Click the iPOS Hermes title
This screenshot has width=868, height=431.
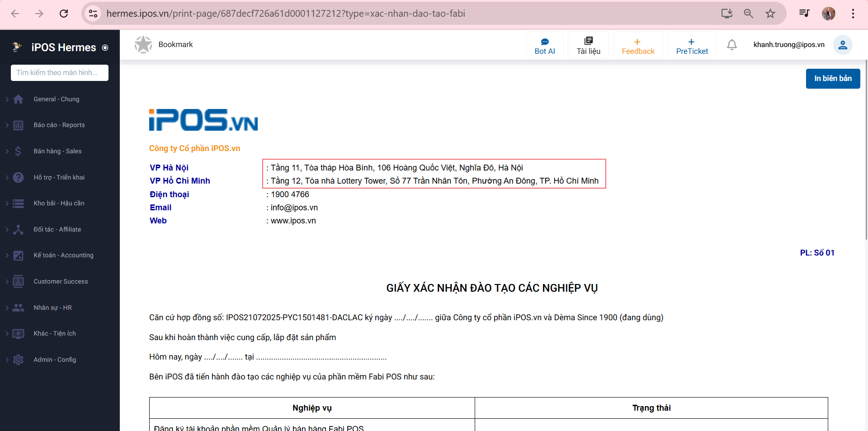[x=64, y=47]
